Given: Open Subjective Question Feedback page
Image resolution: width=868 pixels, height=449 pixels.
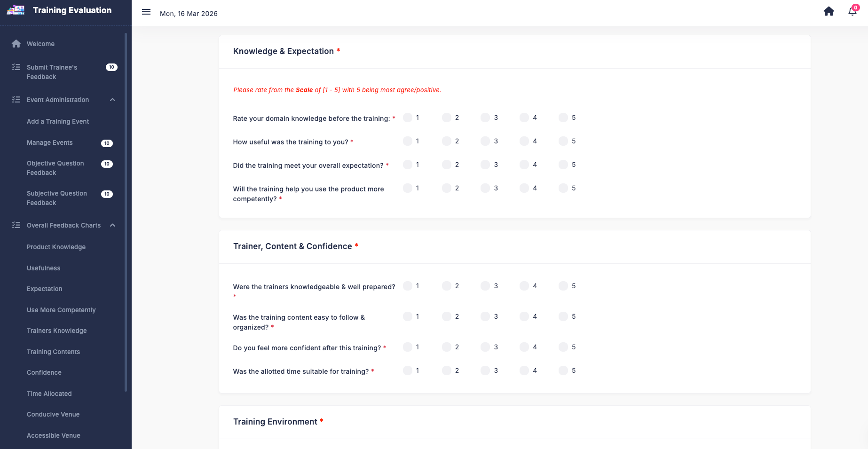Looking at the screenshot, I should coord(57,198).
